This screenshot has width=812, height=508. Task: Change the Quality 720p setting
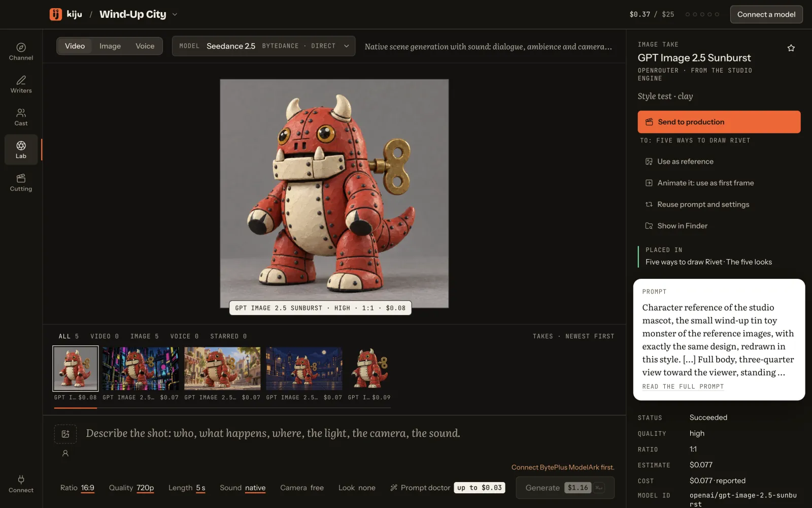[131, 488]
